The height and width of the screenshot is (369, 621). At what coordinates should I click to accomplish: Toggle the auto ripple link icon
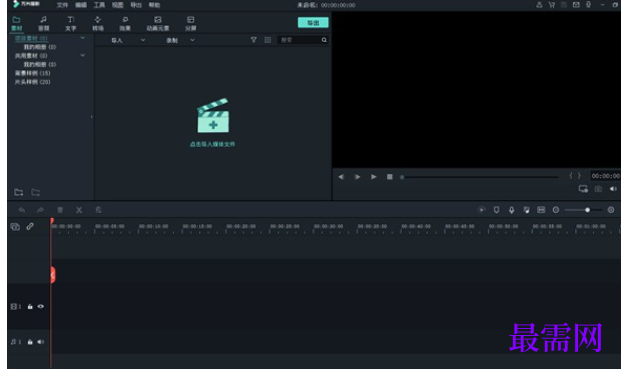click(x=30, y=226)
